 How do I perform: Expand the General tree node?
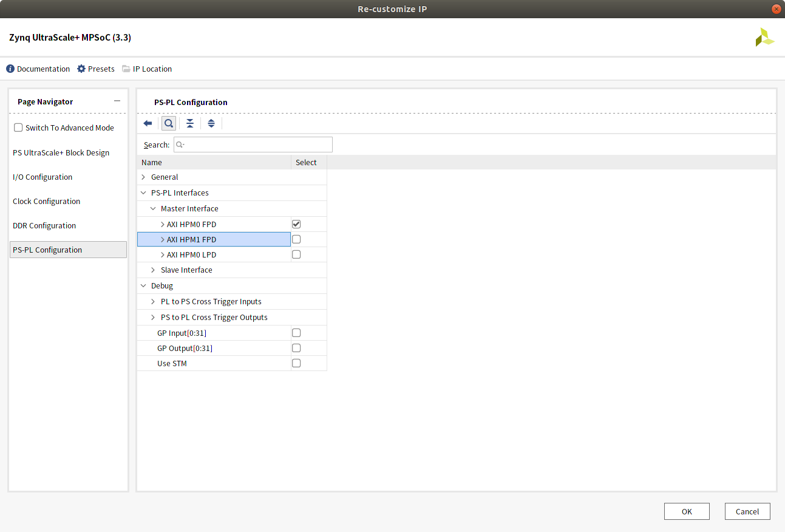143,177
